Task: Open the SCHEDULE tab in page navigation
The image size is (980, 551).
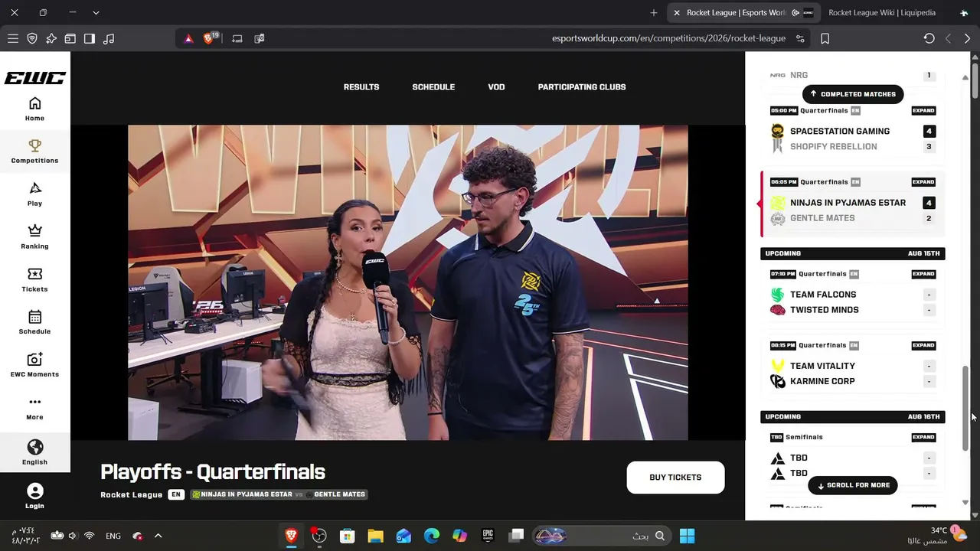Action: pyautogui.click(x=433, y=87)
